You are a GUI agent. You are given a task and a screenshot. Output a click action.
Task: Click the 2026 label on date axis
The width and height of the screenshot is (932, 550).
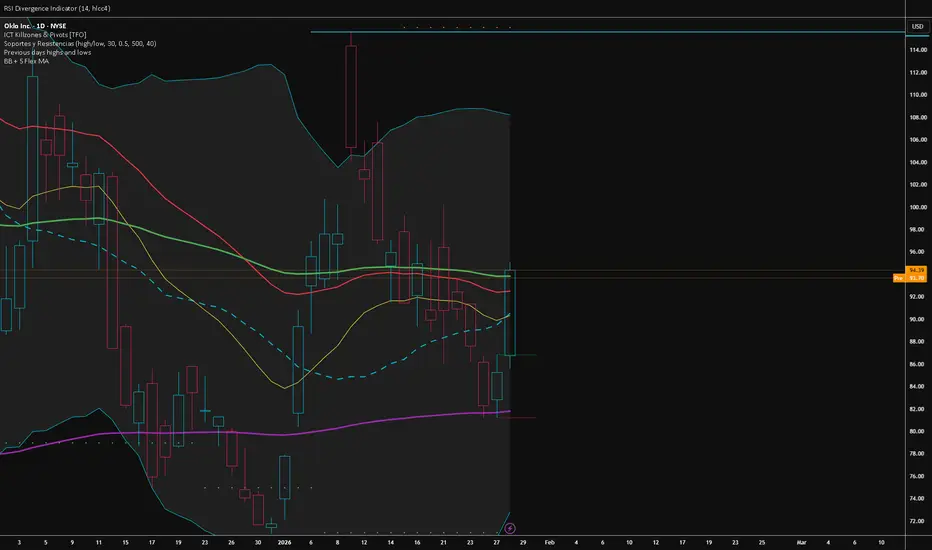point(284,542)
